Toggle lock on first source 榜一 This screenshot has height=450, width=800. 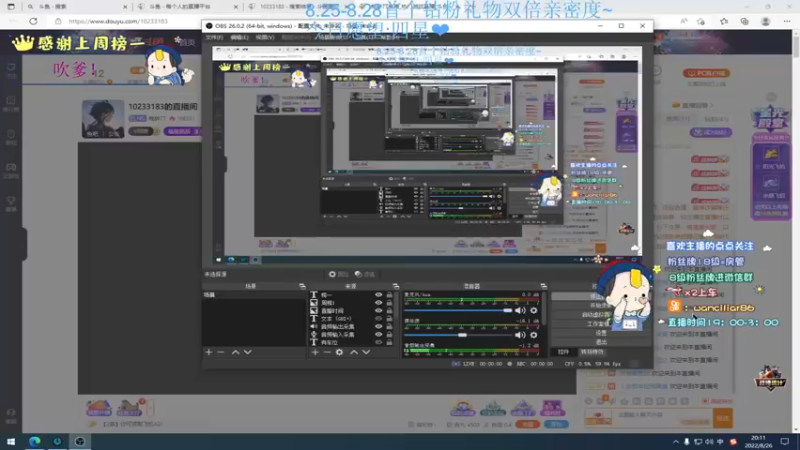(389, 295)
